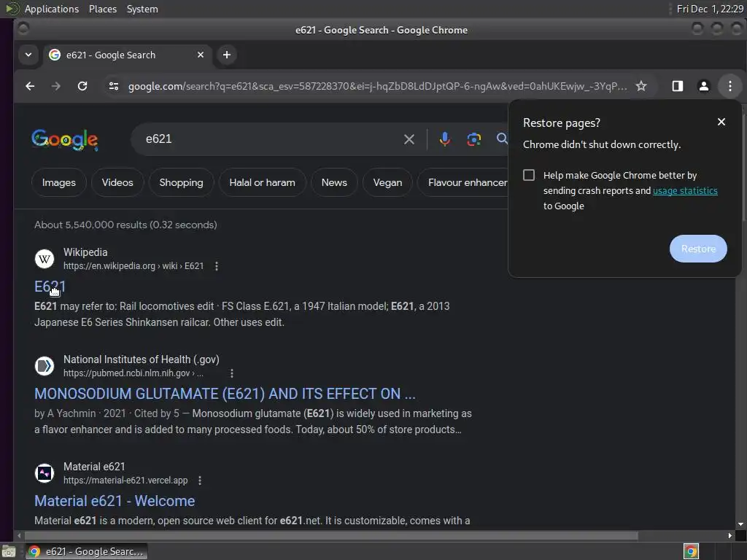
Task: Click the horizontal scrollbar
Action: [x=331, y=536]
